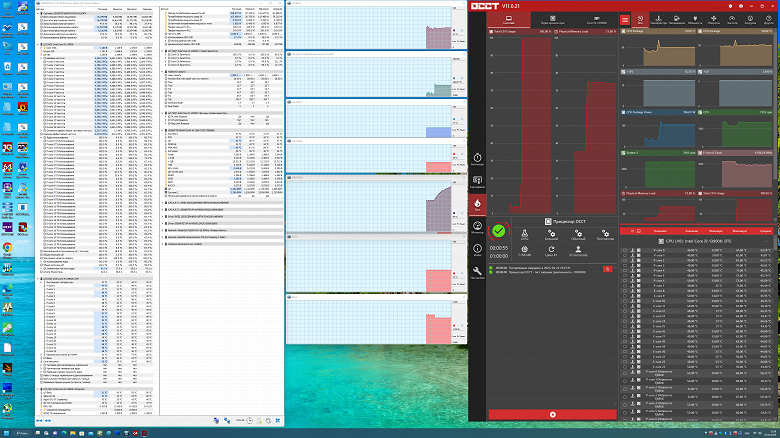The height and width of the screenshot is (438, 780).
Task: Toggle the System 2 fan graph checkbox
Action: [x=623, y=153]
